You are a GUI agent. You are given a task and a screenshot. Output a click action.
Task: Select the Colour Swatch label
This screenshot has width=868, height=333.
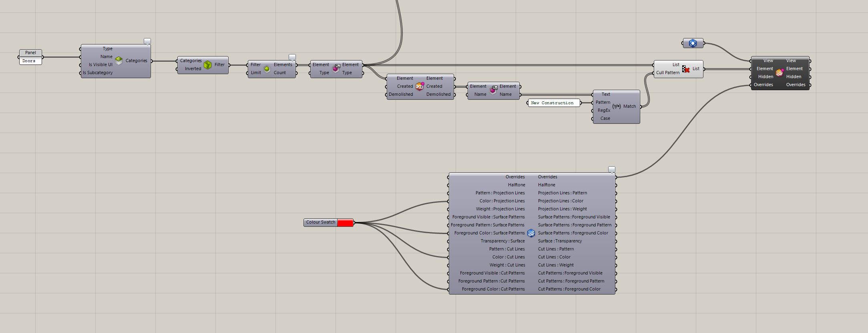[320, 222]
